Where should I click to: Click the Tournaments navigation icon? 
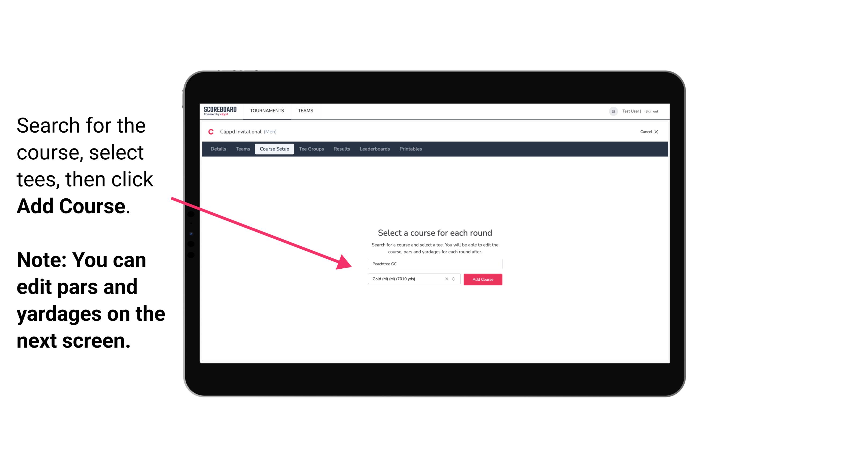coord(267,110)
